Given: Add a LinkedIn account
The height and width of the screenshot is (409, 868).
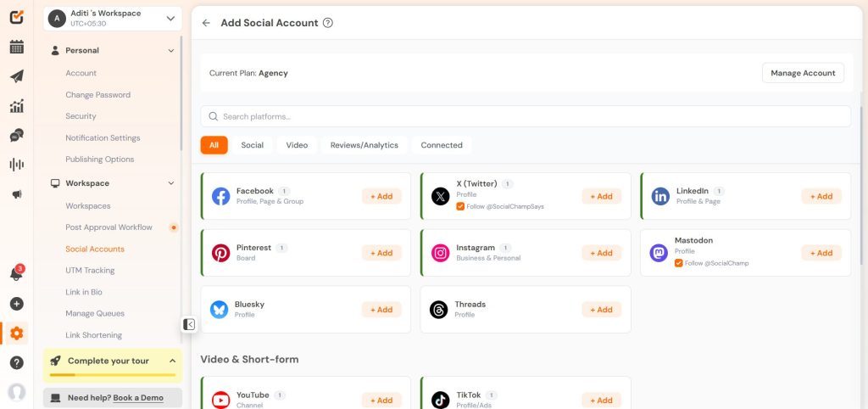Looking at the screenshot, I should point(821,196).
